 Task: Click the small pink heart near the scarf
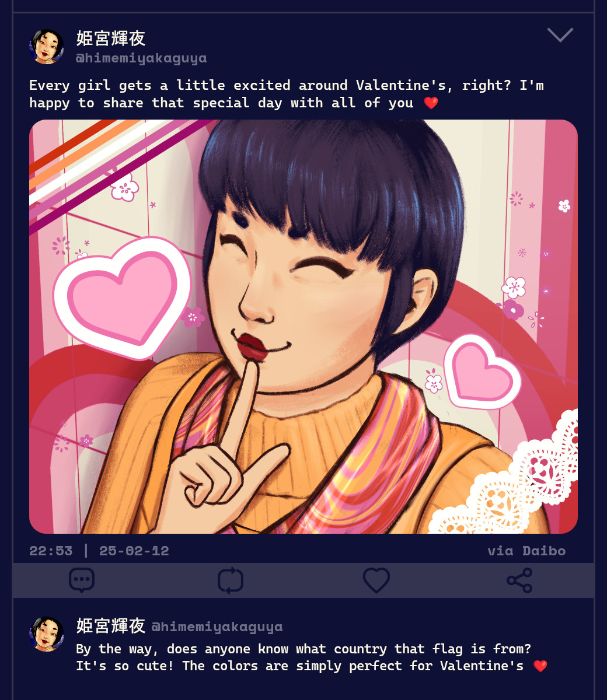482,372
